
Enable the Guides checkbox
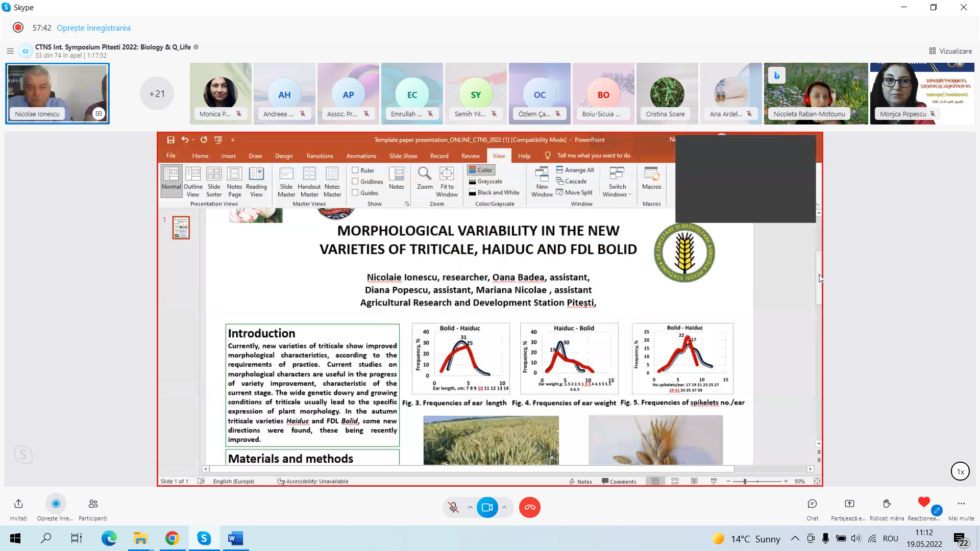[355, 192]
